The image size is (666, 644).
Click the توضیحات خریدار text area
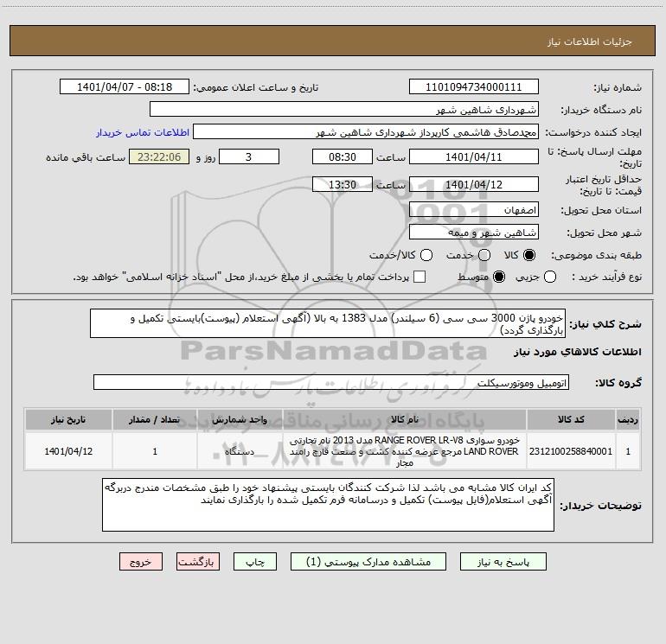(x=328, y=504)
